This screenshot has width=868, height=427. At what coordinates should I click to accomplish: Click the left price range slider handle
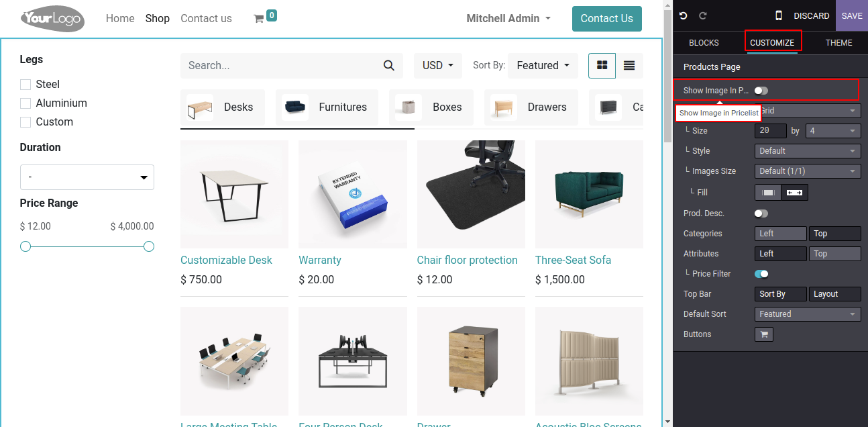click(x=25, y=247)
